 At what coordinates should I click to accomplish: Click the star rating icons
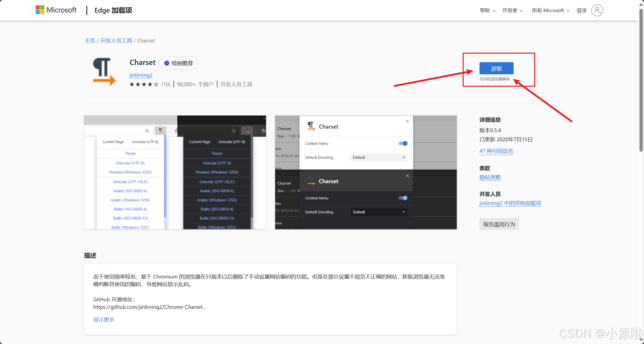[x=144, y=84]
